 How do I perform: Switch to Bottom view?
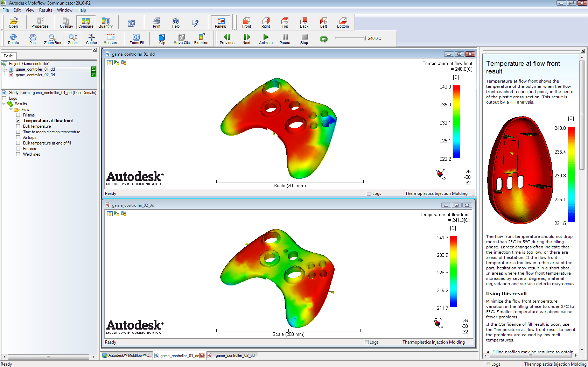343,23
